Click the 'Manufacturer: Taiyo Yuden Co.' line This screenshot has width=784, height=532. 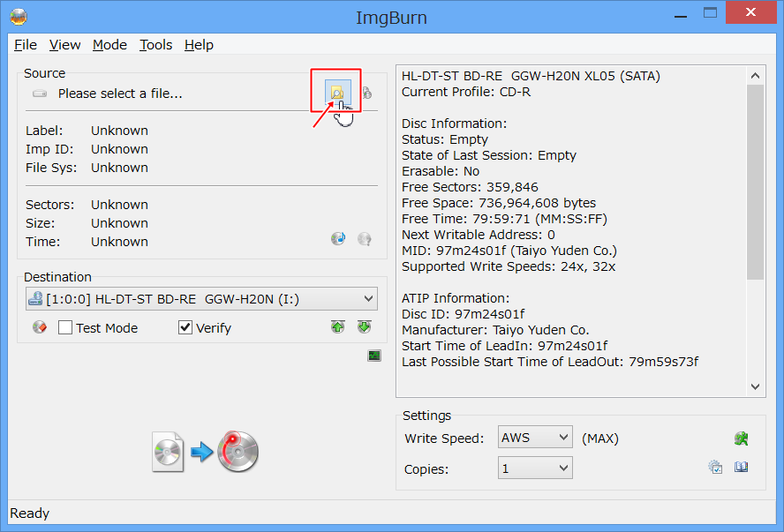pos(495,330)
